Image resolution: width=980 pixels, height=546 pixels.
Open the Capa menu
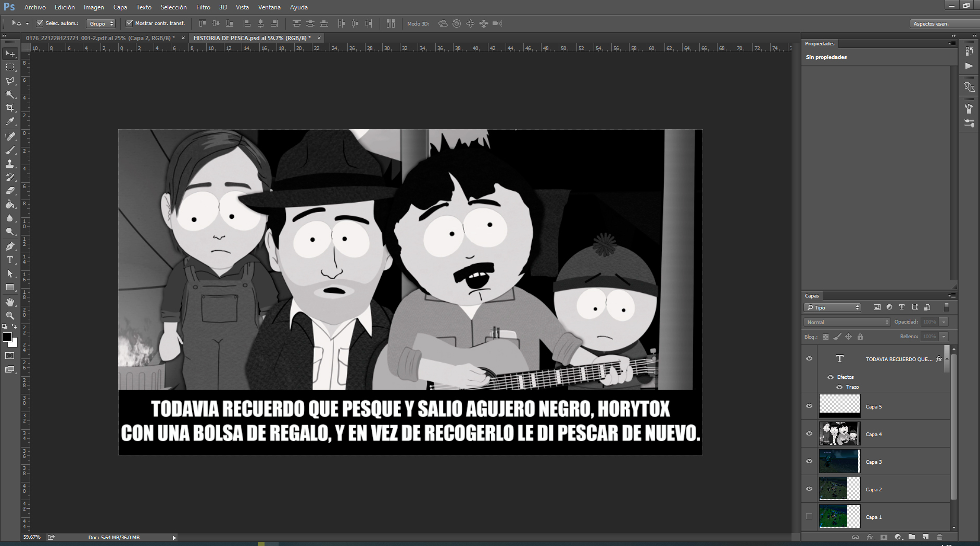tap(120, 7)
